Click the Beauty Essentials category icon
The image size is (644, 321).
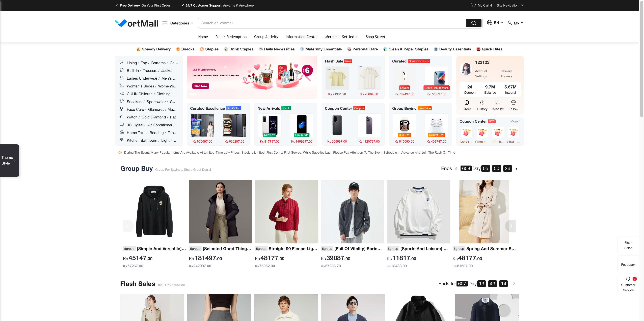(436, 49)
